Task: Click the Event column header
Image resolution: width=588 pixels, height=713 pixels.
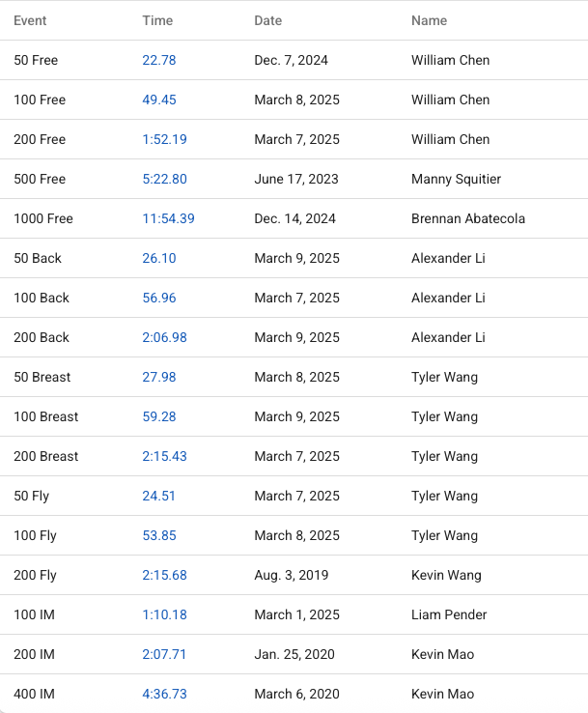Action: tap(30, 20)
